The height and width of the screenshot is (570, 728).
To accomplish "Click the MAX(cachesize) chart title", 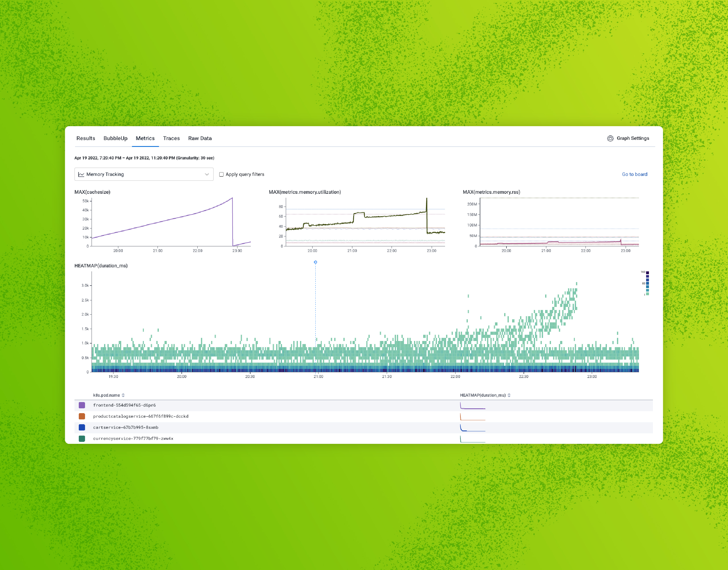I will (x=92, y=192).
